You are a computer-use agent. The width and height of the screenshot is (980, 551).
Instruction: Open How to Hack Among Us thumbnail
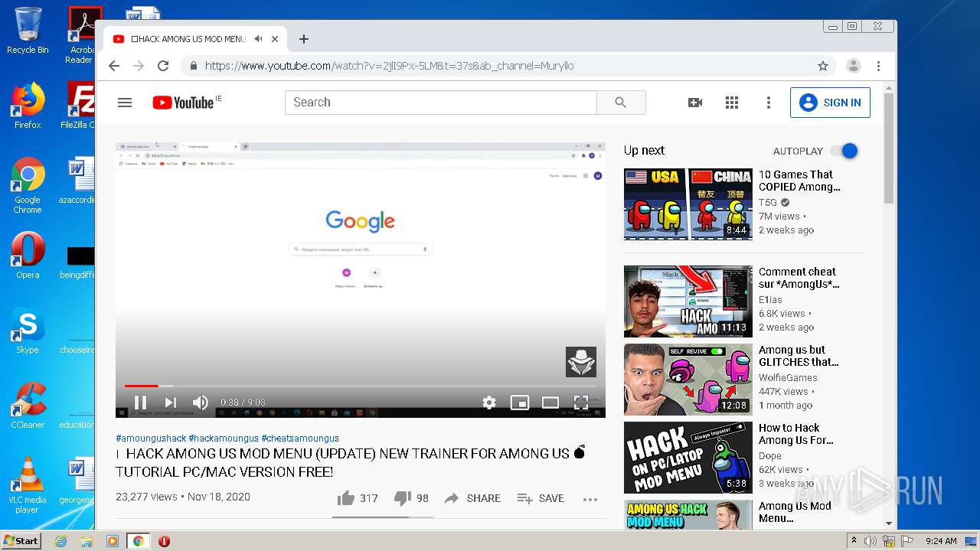(x=688, y=458)
